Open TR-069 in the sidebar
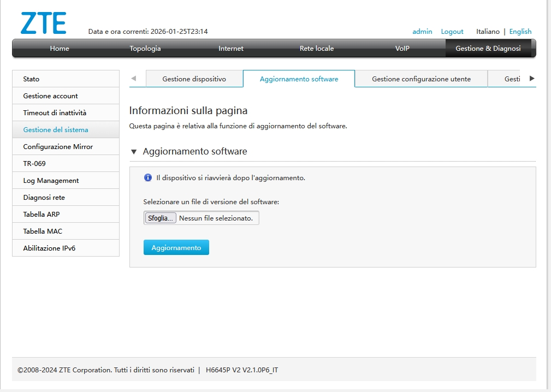 (66, 163)
